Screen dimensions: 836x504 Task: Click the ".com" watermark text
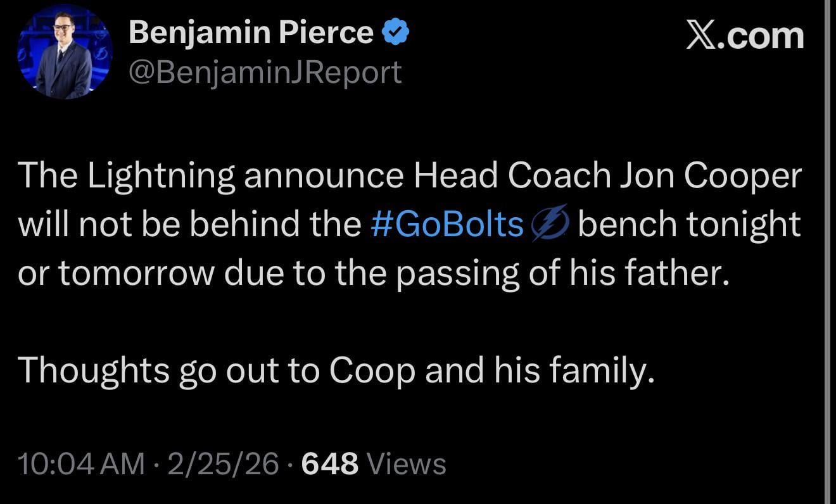(764, 35)
